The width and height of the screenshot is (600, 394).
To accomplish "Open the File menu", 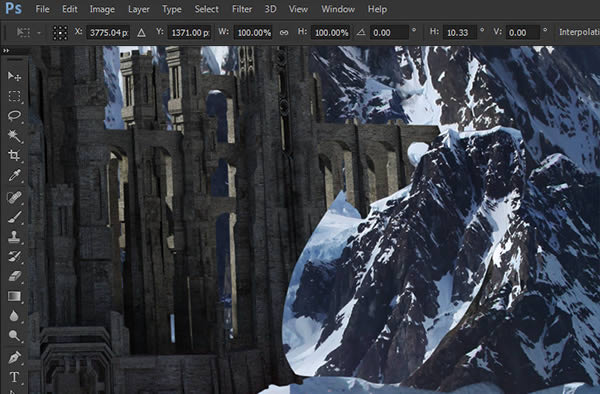I will (42, 9).
